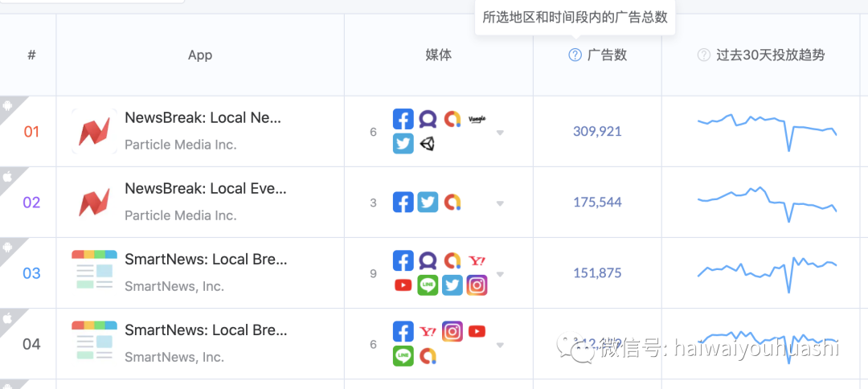Click the Apple platform badge on row 02

point(9,176)
